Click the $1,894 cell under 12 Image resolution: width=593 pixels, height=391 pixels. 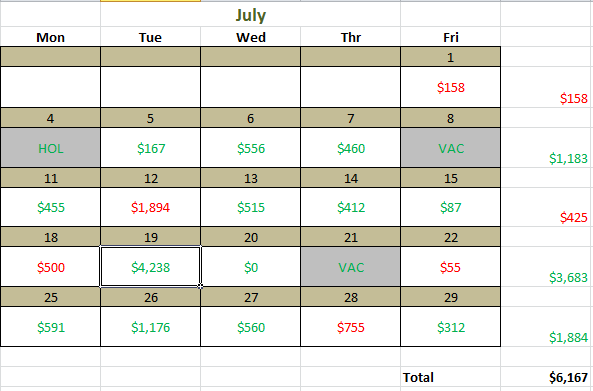151,207
